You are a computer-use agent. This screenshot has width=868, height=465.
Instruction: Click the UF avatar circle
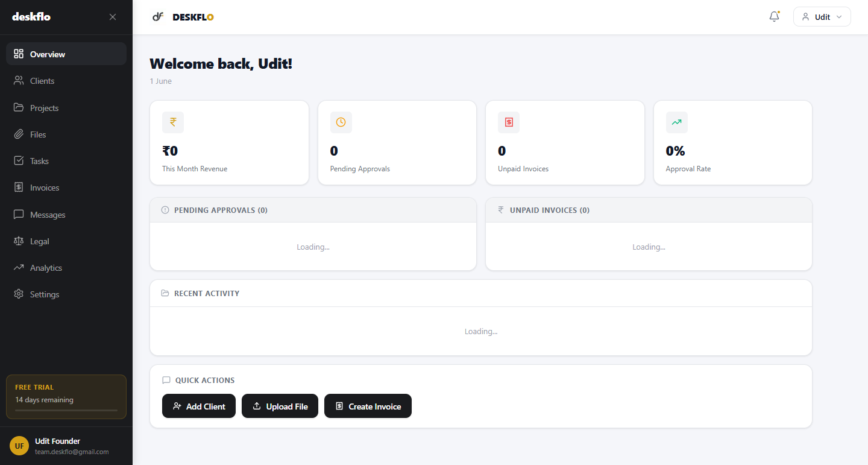pyautogui.click(x=19, y=446)
